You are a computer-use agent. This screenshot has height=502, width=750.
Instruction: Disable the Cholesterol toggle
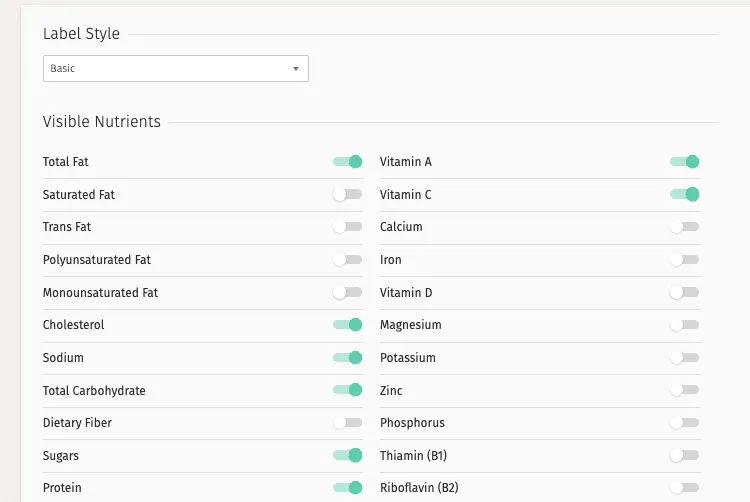click(x=348, y=325)
